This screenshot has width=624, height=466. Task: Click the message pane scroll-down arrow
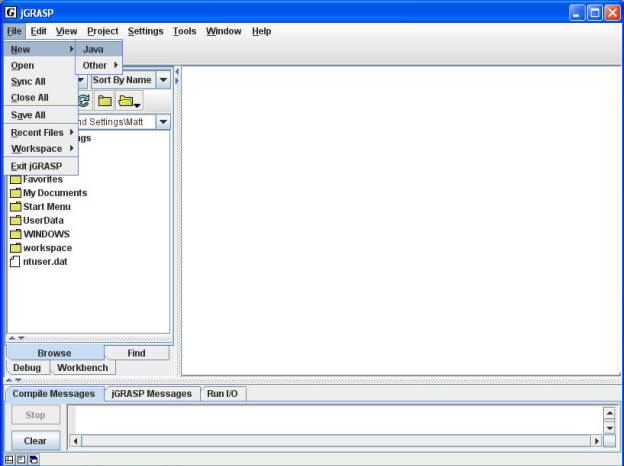(610, 428)
